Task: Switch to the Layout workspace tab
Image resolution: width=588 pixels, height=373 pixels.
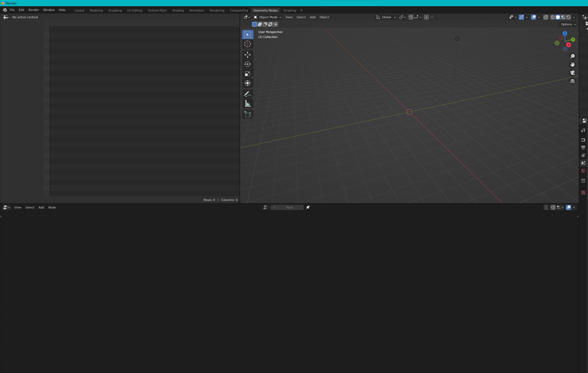Action: click(79, 10)
